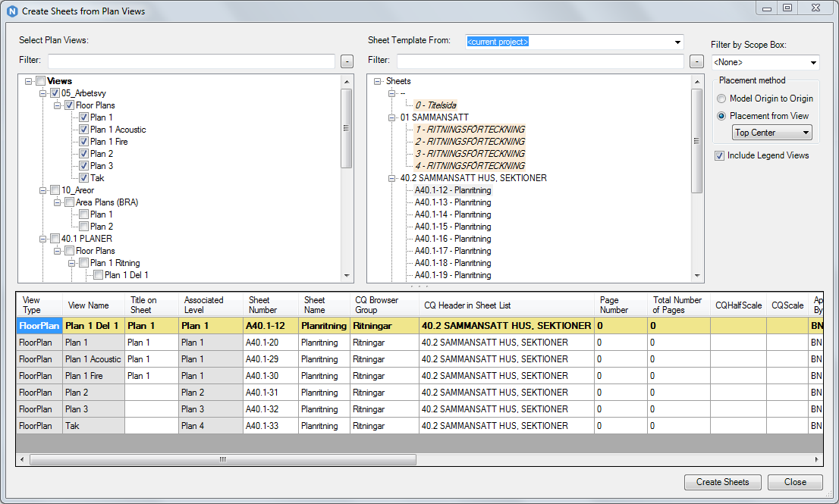Image resolution: width=839 pixels, height=504 pixels.
Task: Open the Top Center placement dropdown
Action: click(x=771, y=132)
